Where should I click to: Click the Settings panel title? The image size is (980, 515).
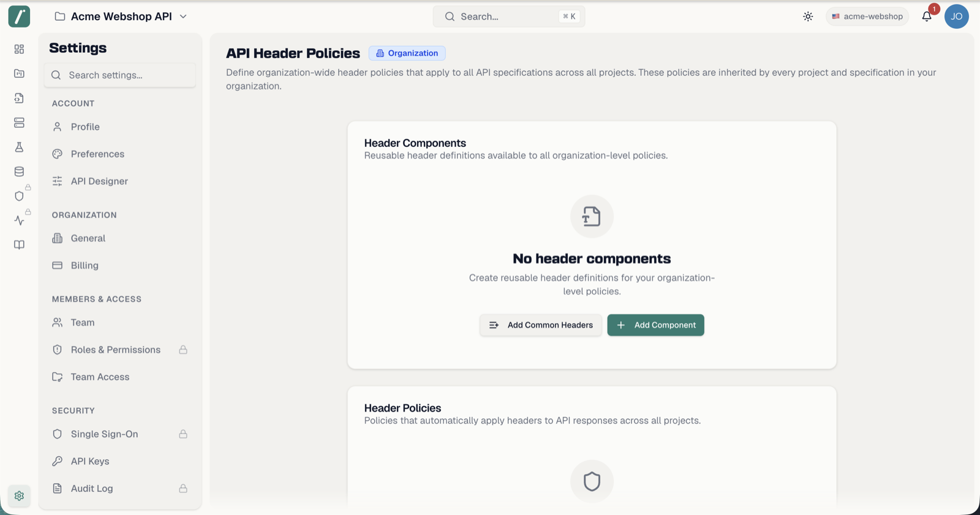pyautogui.click(x=78, y=48)
